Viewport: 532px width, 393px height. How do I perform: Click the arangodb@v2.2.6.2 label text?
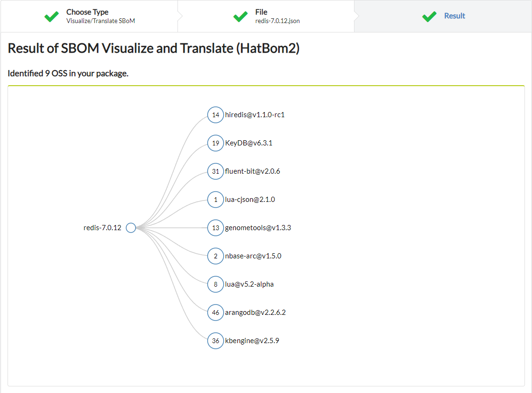tap(255, 313)
